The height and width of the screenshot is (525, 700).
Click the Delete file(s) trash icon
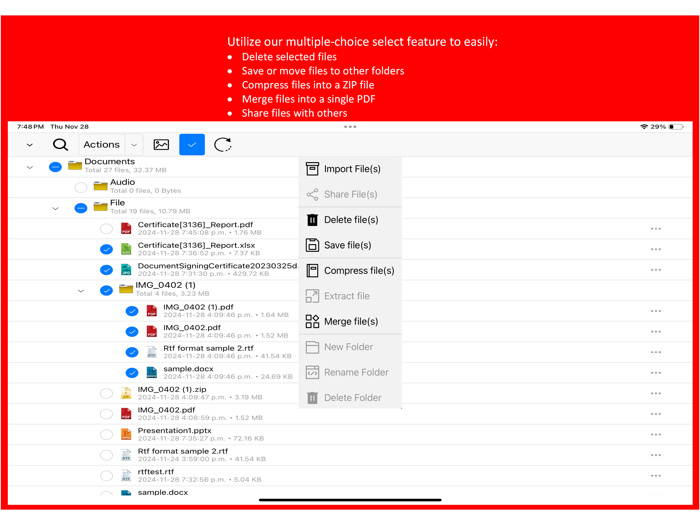pyautogui.click(x=312, y=220)
